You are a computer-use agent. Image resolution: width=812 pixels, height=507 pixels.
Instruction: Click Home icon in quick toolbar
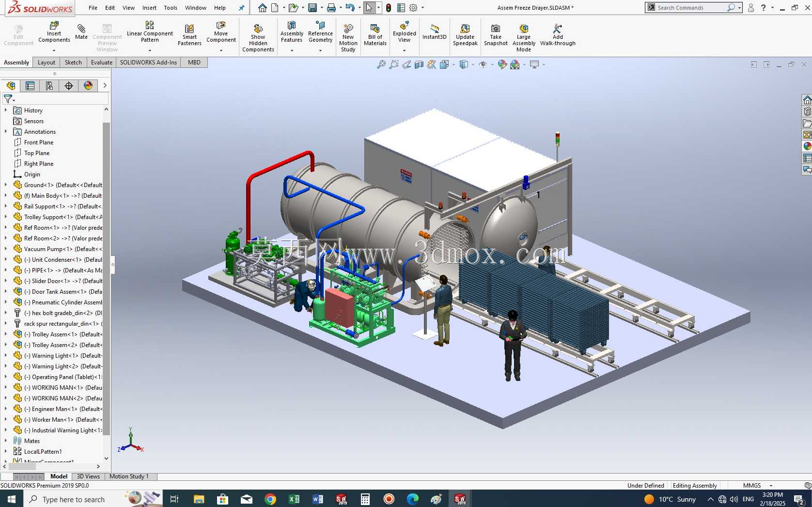[262, 8]
